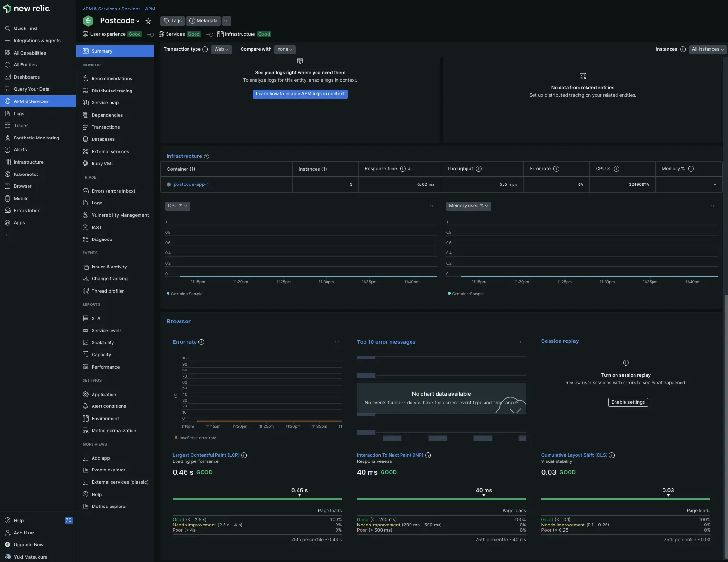The image size is (728, 562).
Task: Click the Response time sort arrow
Action: tap(409, 169)
